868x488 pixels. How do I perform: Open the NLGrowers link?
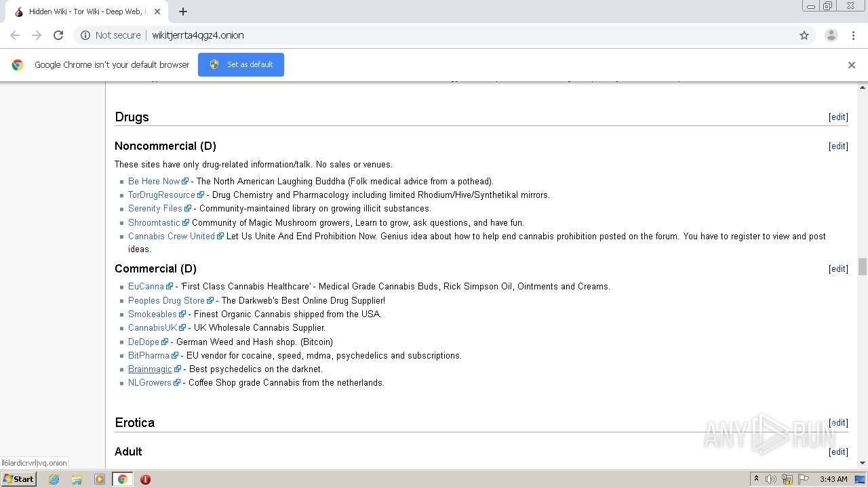click(150, 382)
